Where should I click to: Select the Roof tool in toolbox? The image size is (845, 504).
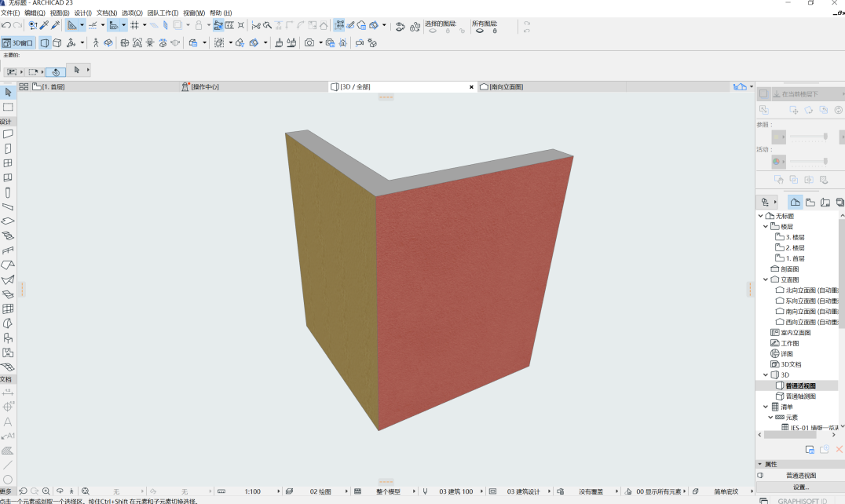coord(8,265)
